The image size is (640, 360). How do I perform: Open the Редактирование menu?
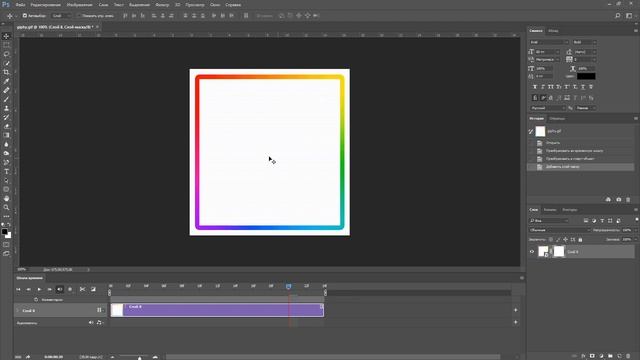(46, 5)
